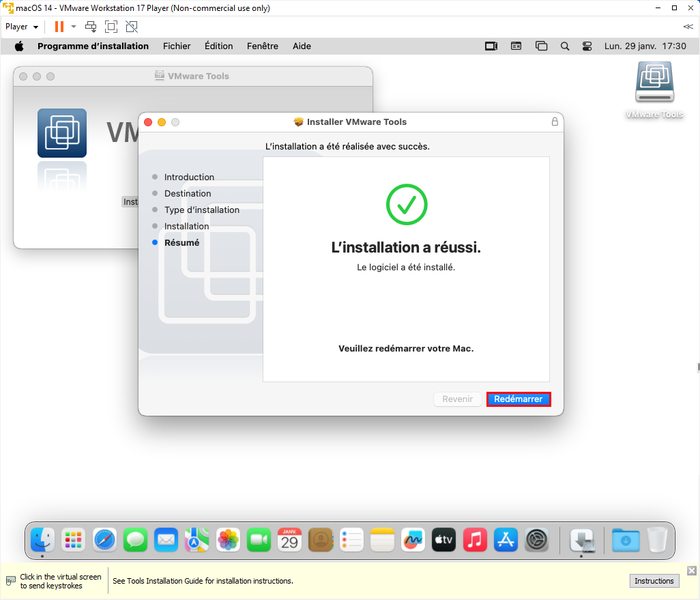Open the Édition menu
This screenshot has width=700, height=600.
coord(219,46)
